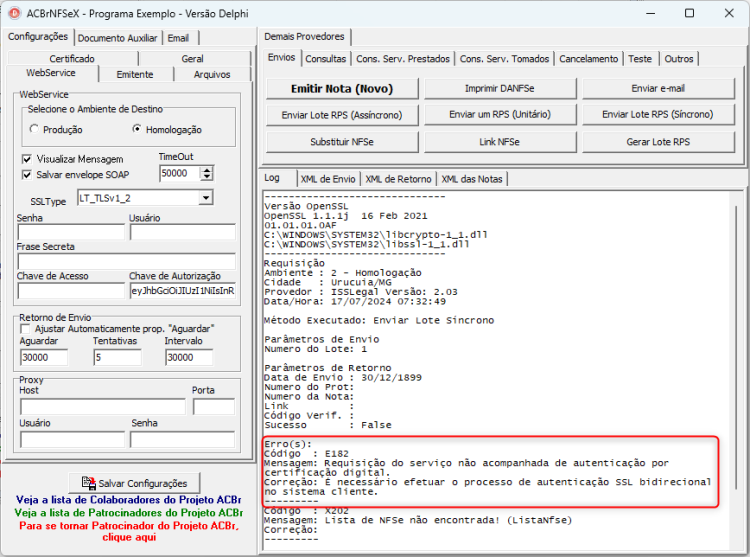Viewport: 750px width, 557px height.
Task: Click the Intervalo value field
Action: [x=189, y=358]
